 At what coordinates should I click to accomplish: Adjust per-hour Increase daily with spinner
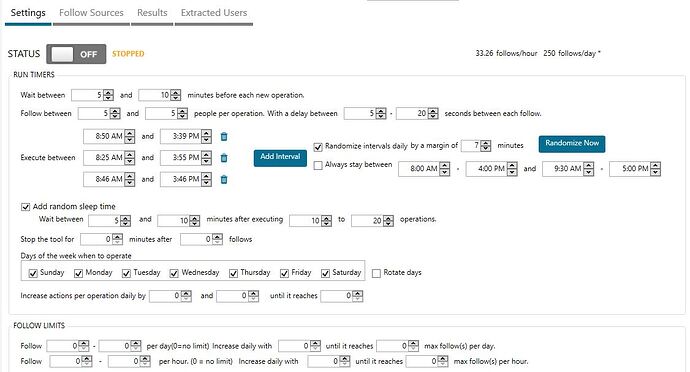point(329,361)
